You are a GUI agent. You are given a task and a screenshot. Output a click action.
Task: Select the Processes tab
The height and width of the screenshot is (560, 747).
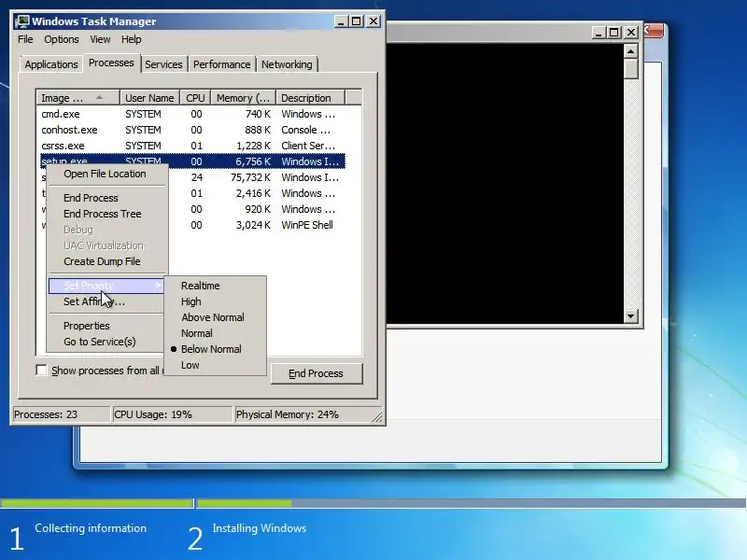tap(111, 63)
